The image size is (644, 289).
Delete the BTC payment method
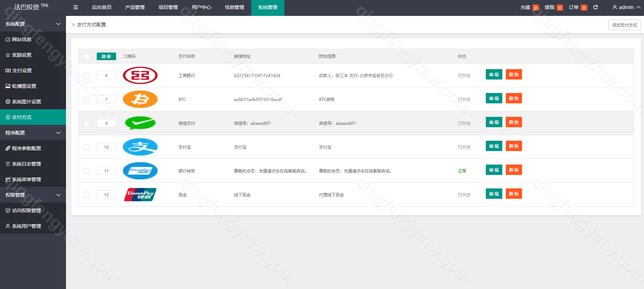[514, 98]
